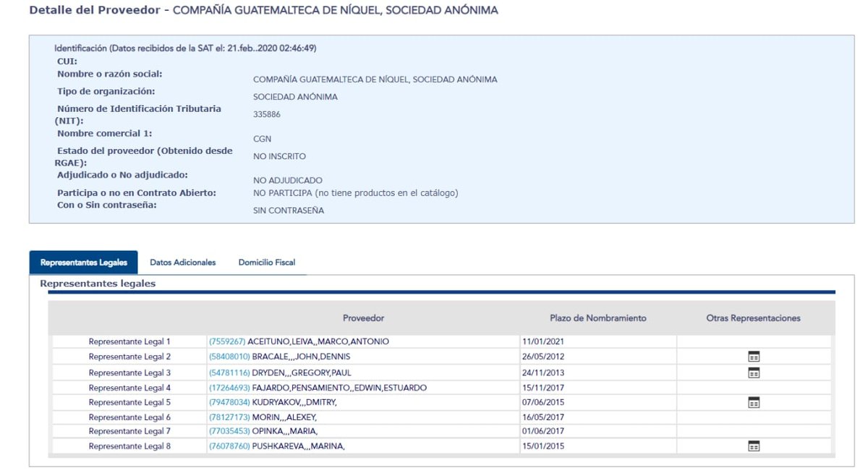Click the NO PARTICIPA catalog status text
Screen dimensions: 868x473
[x=356, y=193]
